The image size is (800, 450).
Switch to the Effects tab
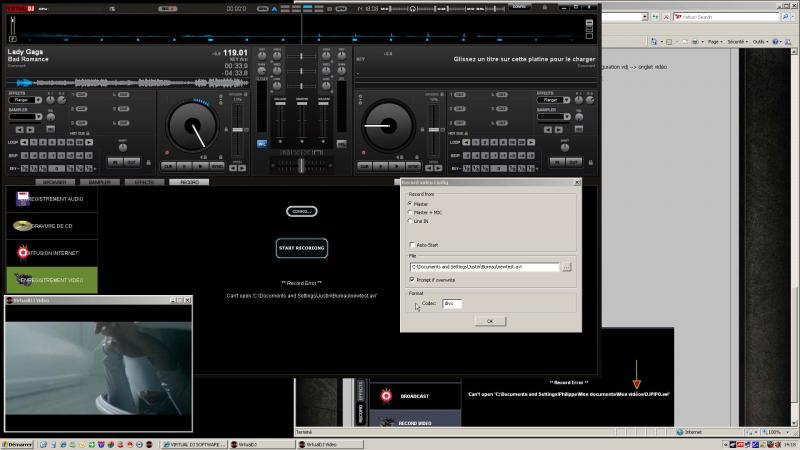(x=144, y=183)
